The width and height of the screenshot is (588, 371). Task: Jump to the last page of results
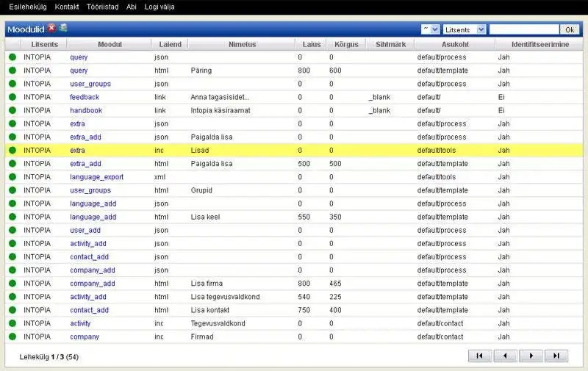[x=556, y=356]
